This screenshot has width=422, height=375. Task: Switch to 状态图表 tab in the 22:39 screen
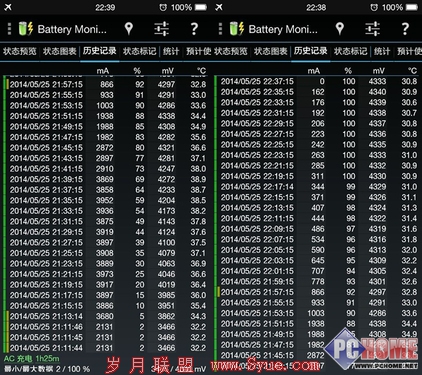pos(60,51)
